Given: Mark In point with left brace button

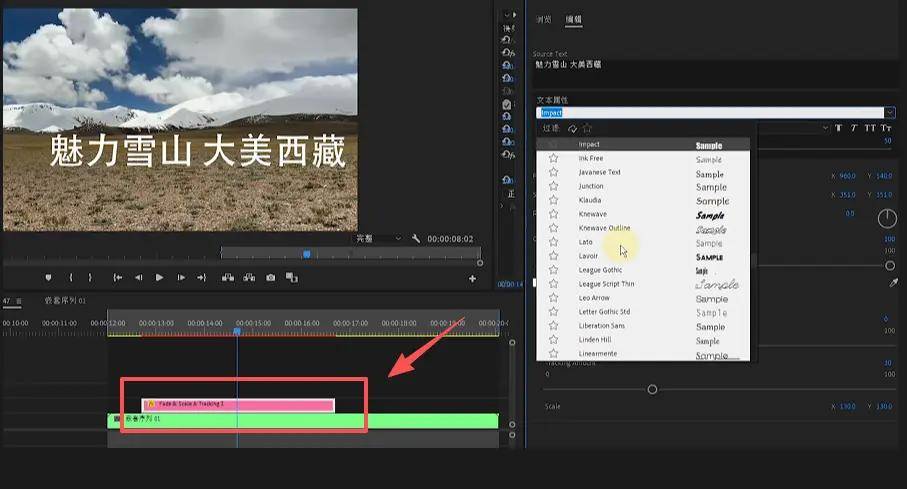Looking at the screenshot, I should point(71,278).
